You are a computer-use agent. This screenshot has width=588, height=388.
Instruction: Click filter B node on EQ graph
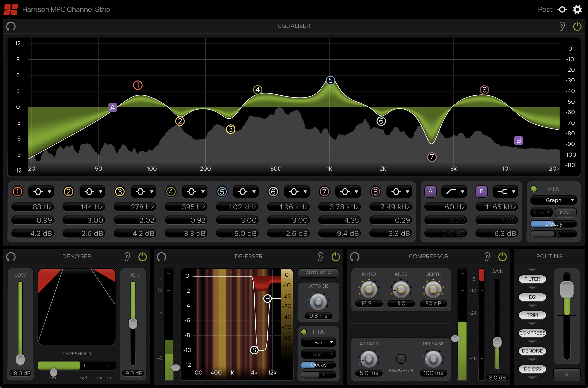click(518, 140)
